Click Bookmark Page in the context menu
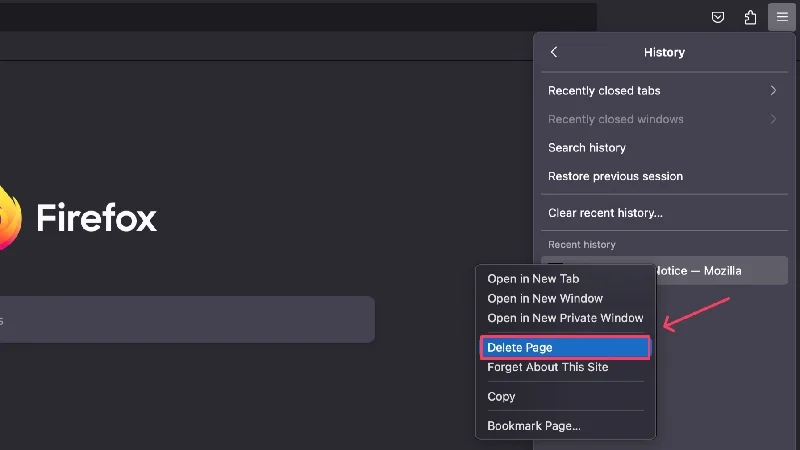Viewport: 800px width, 450px height. 533,426
